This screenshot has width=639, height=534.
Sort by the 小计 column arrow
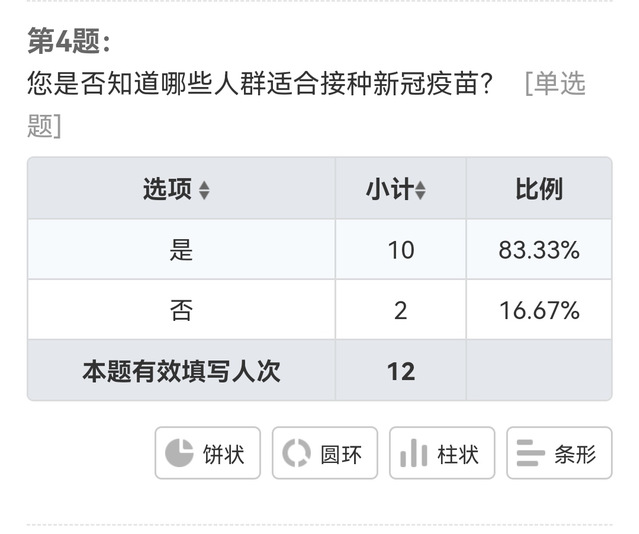(x=421, y=190)
